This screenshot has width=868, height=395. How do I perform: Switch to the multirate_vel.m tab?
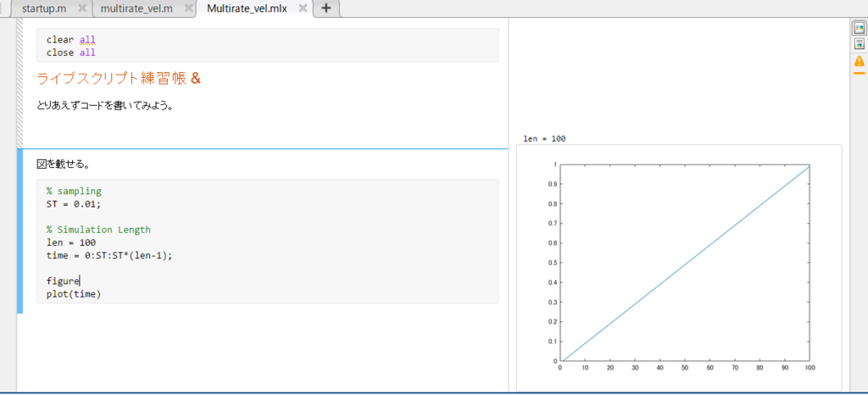(x=136, y=8)
